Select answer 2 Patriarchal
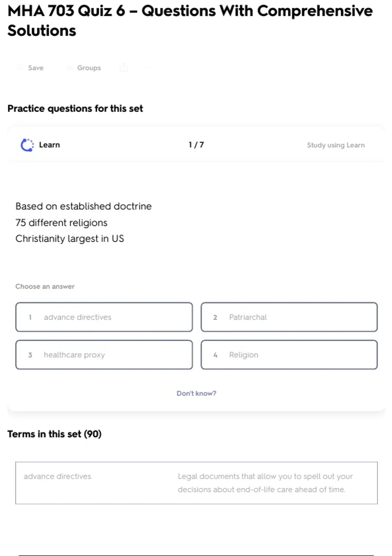The width and height of the screenshot is (392, 556). pos(289,317)
